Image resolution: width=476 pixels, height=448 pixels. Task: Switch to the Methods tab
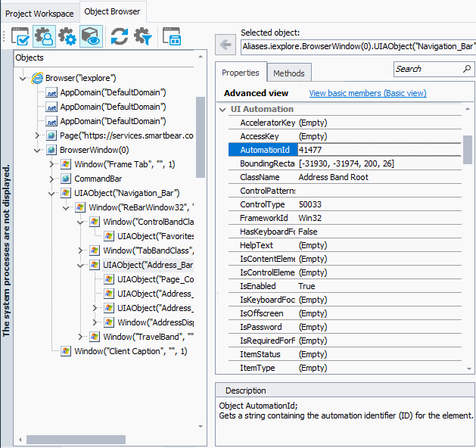(288, 73)
